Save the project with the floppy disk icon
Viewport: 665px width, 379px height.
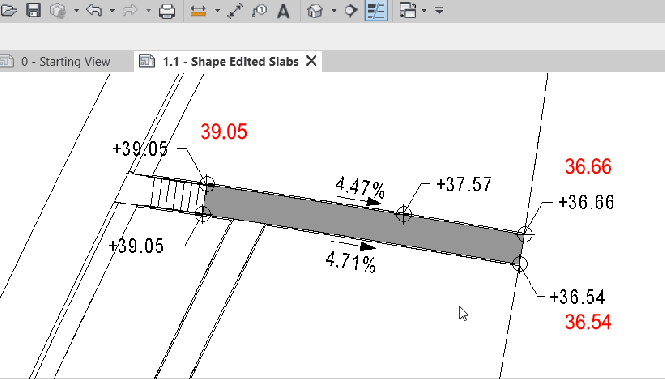tap(33, 10)
